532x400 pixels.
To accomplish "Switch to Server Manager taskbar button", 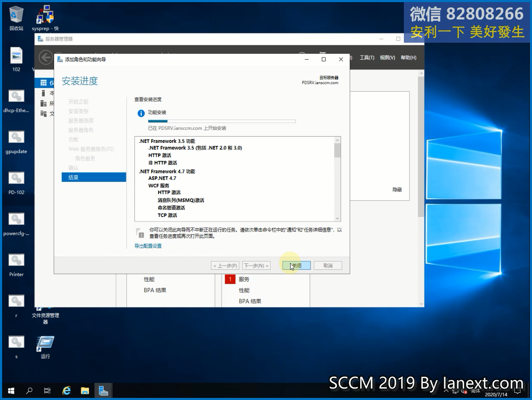I will click(x=104, y=391).
